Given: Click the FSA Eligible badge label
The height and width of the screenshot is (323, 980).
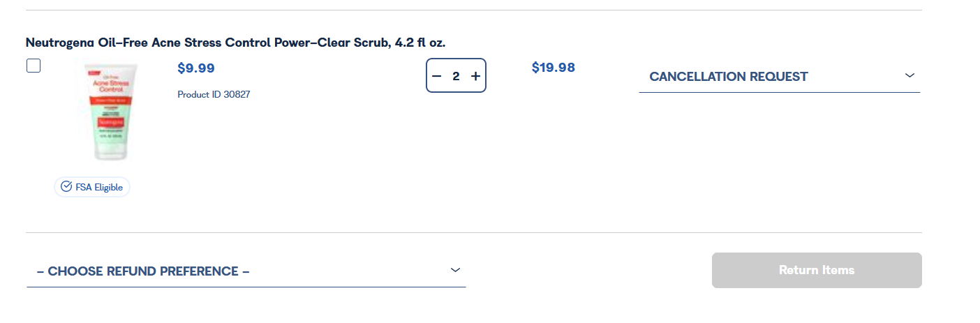Looking at the screenshot, I should 99,187.
